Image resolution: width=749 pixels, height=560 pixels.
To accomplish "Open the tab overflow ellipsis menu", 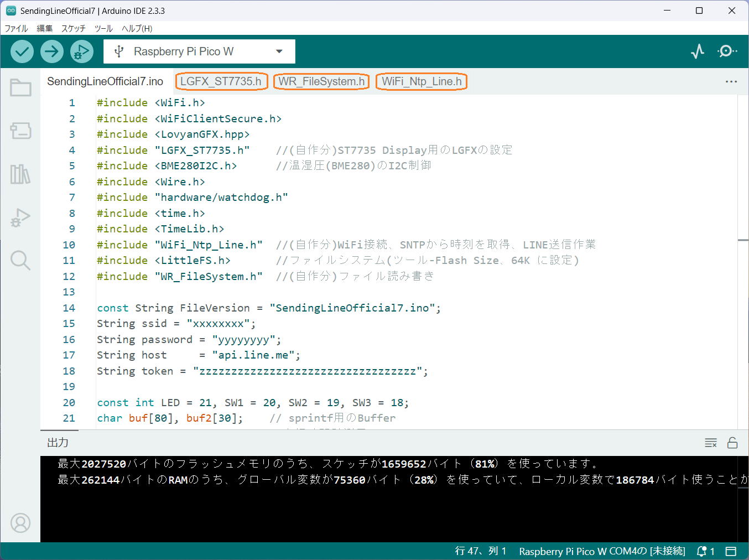I will pos(731,81).
